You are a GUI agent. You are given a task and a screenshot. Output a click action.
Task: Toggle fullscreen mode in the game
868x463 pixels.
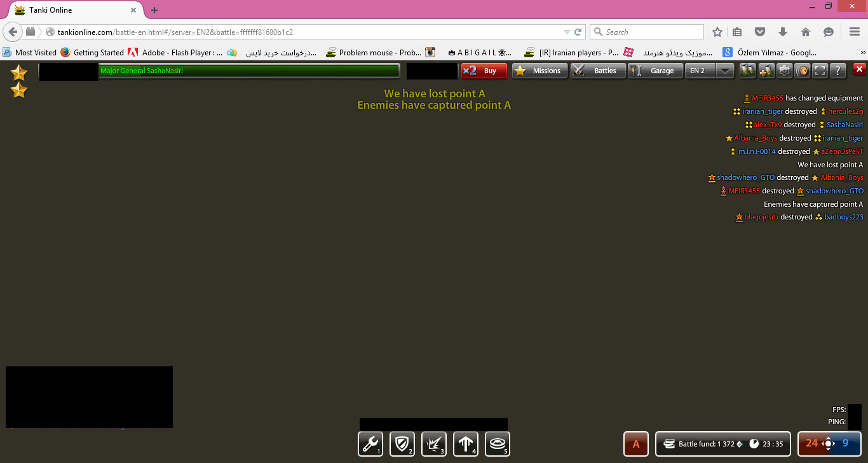(820, 71)
